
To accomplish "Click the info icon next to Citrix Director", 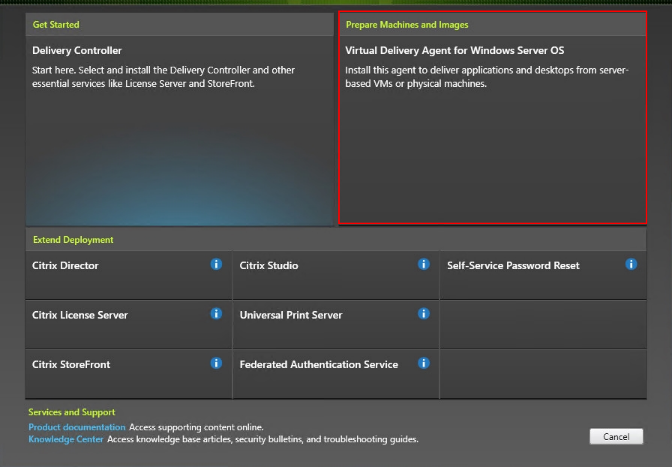I will tap(216, 264).
